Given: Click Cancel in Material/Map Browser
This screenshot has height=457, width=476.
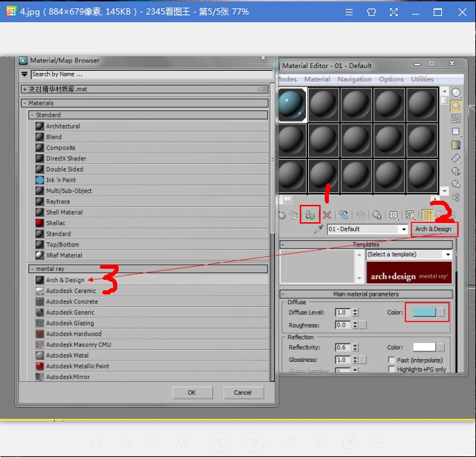Looking at the screenshot, I should [x=244, y=392].
